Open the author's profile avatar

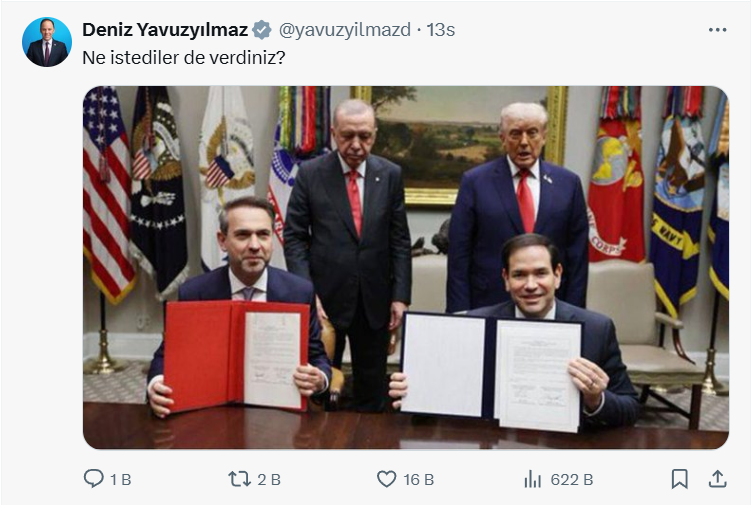click(47, 42)
